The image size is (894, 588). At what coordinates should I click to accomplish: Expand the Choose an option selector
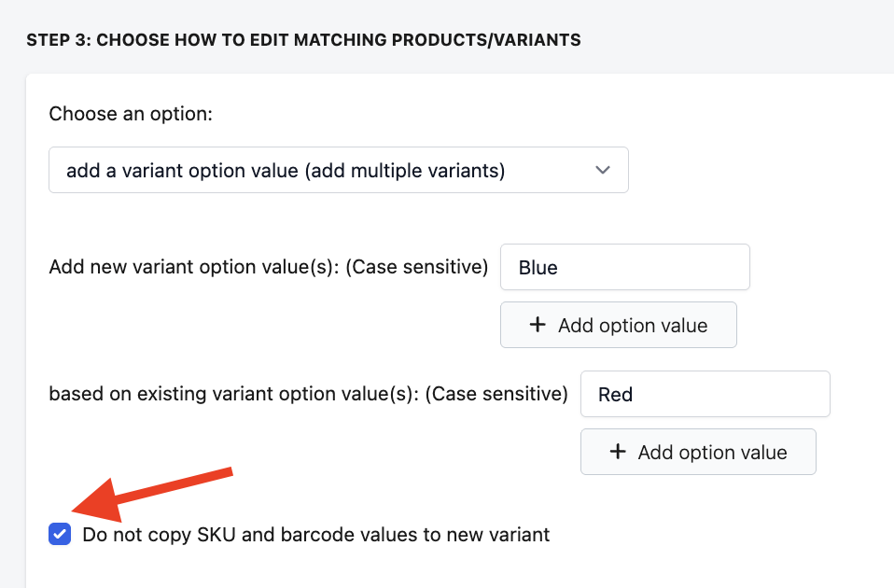pyautogui.click(x=338, y=170)
